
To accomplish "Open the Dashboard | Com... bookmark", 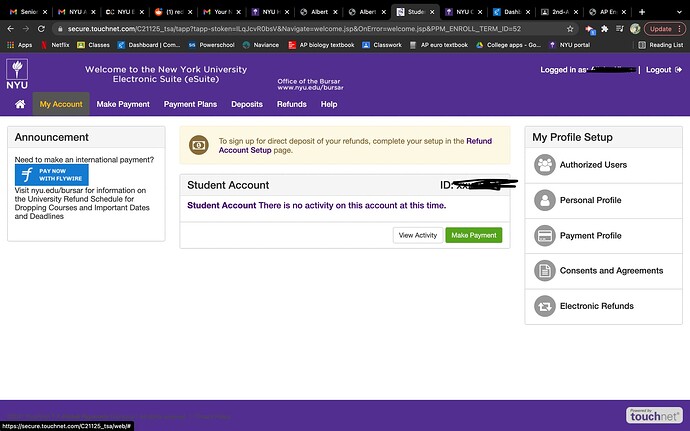I will pos(149,44).
